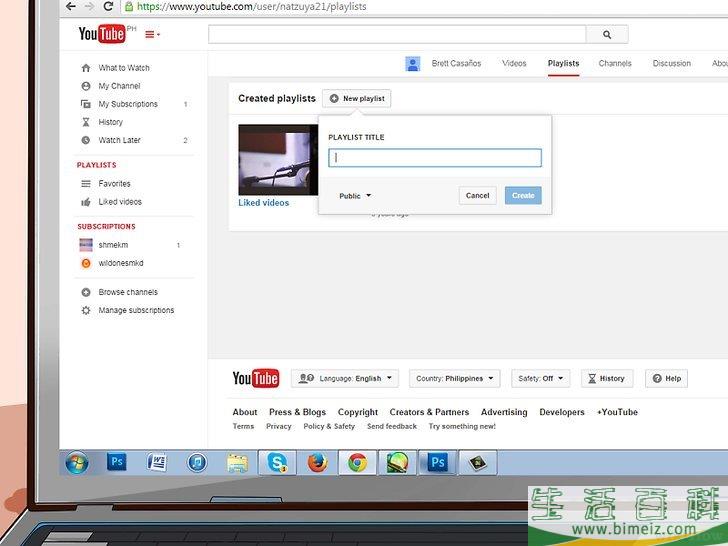This screenshot has width=728, height=546.
Task: Open the Terms footer link
Action: (x=243, y=426)
